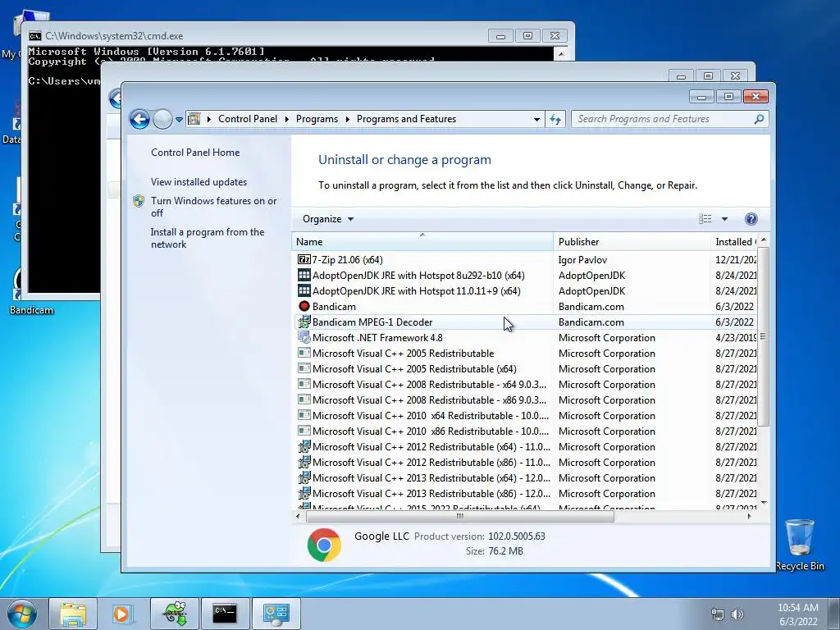Open the Windows Start button
The width and height of the screenshot is (840, 630).
[x=21, y=614]
